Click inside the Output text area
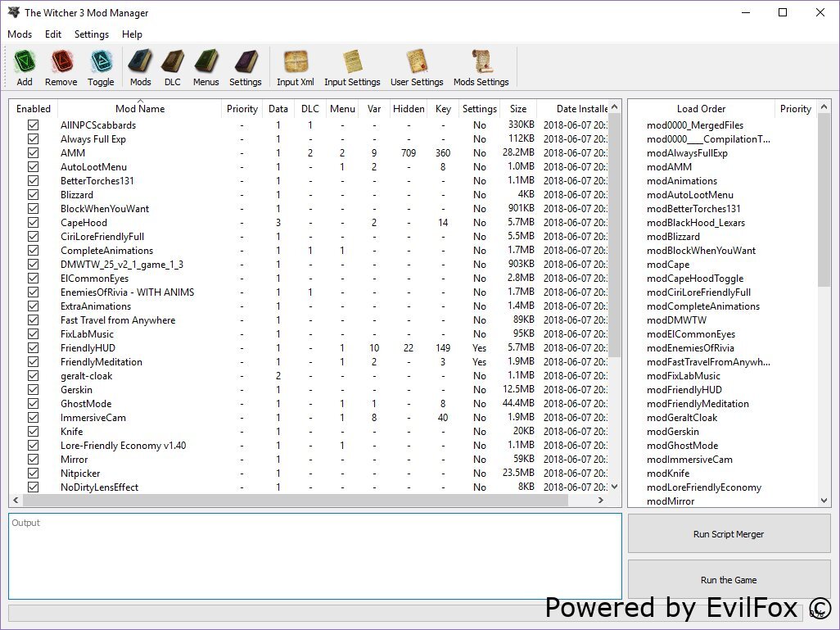 (x=315, y=556)
